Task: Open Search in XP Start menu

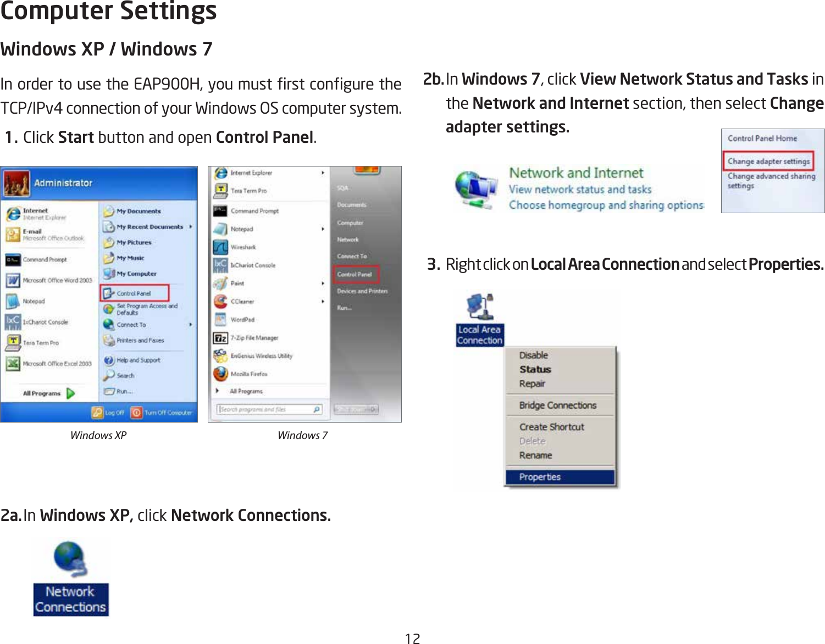Action: click(x=119, y=376)
